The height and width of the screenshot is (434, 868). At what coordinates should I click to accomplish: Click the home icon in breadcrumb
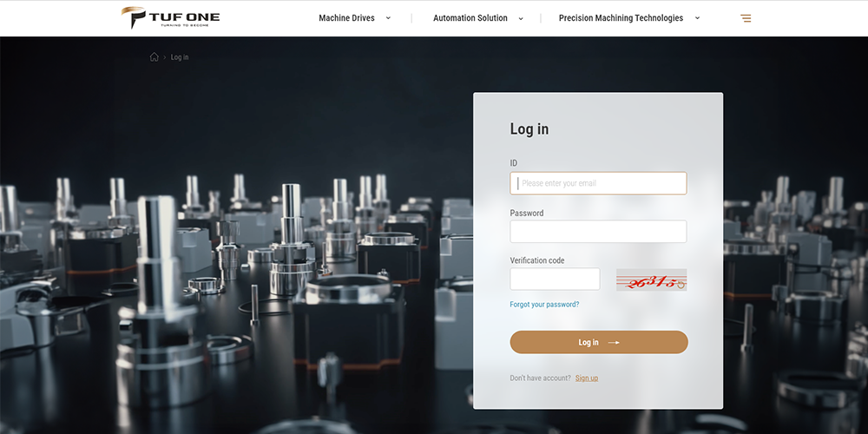coord(155,57)
